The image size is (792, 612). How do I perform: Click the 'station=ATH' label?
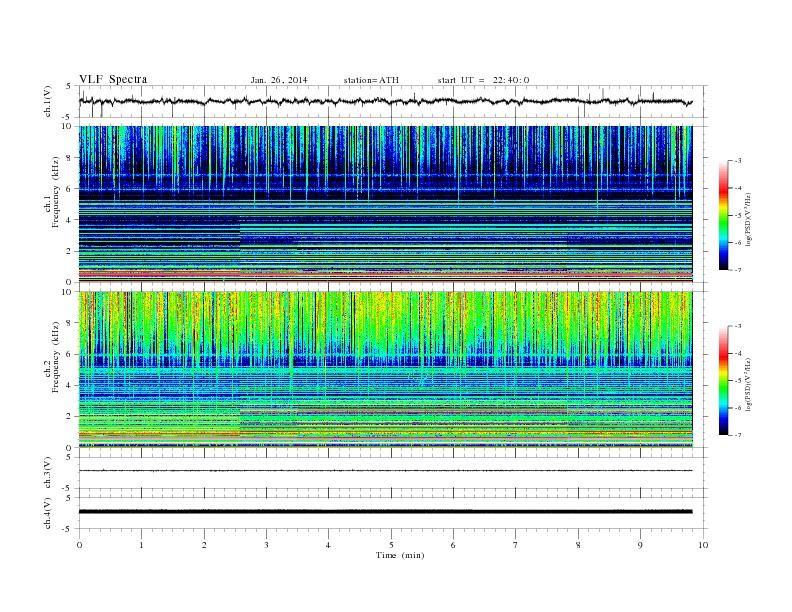tap(371, 80)
